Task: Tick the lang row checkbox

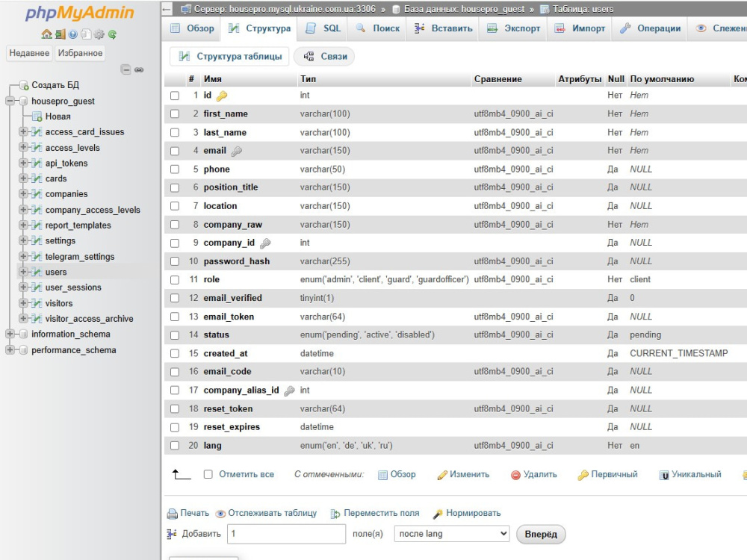Action: tap(175, 446)
